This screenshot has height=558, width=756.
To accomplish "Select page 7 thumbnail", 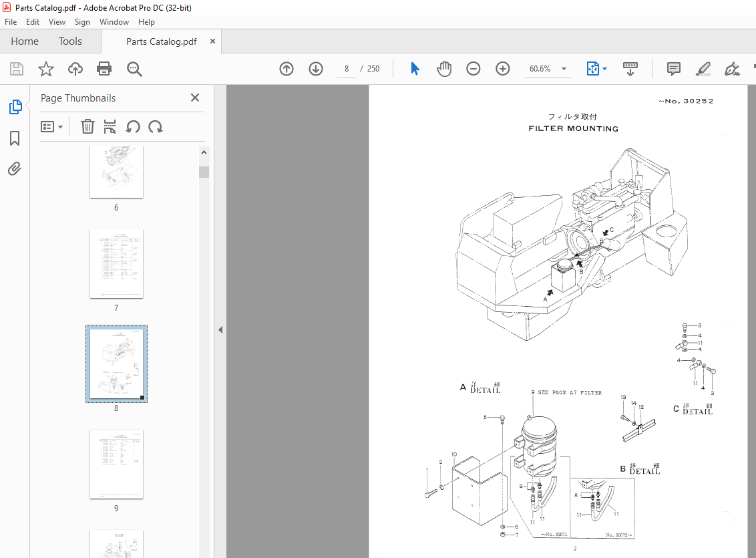I will (116, 264).
